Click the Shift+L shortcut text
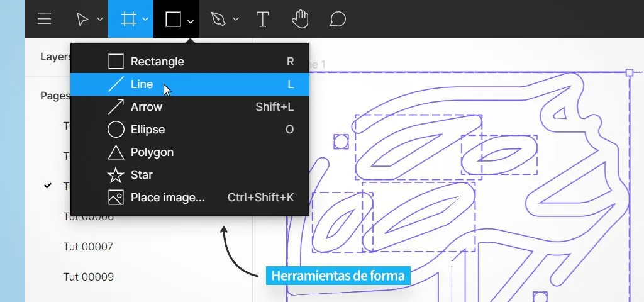 274,107
